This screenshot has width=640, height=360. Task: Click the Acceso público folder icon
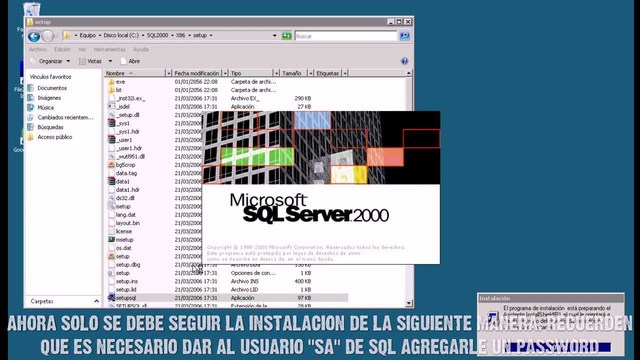pos(31,137)
